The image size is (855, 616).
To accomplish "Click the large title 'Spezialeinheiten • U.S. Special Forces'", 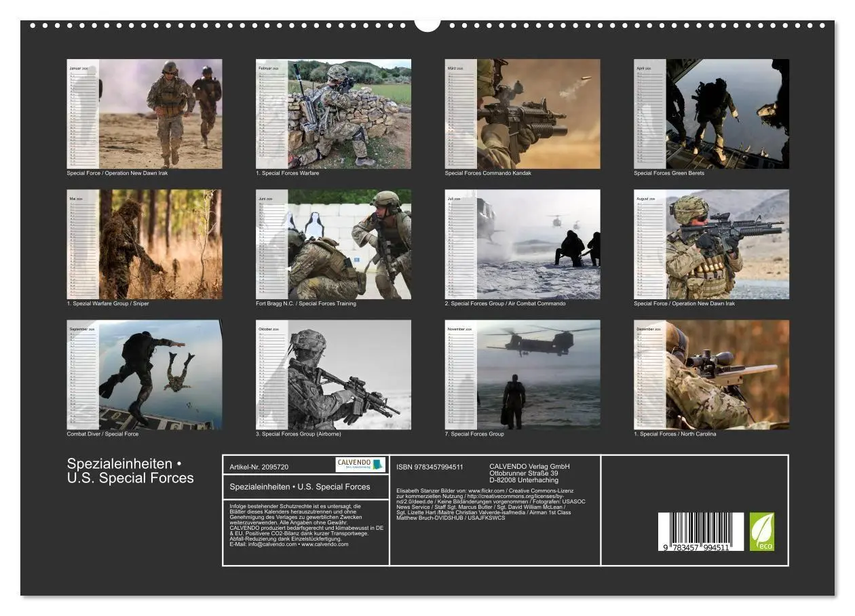I will 130,471.
